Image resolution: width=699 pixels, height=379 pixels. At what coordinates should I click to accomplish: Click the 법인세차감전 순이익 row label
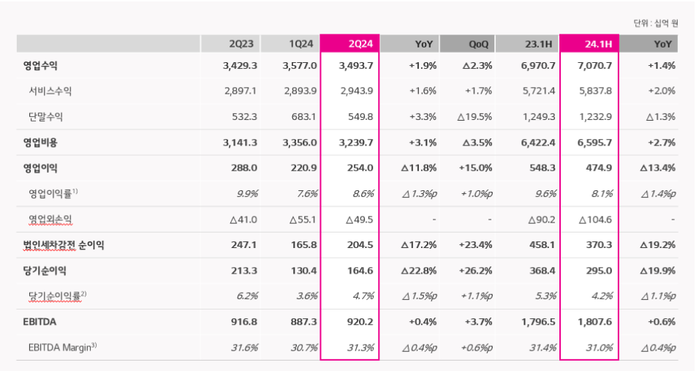click(64, 245)
